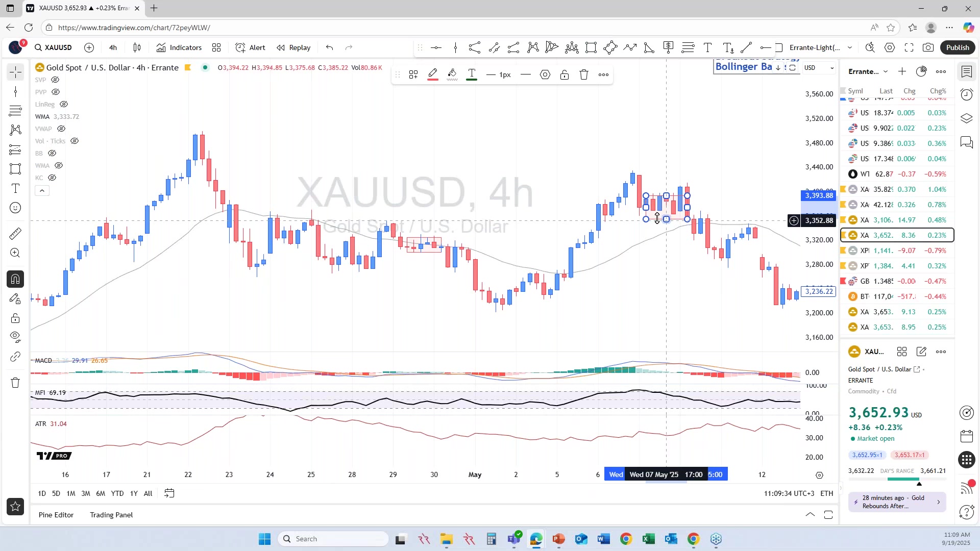Open the alerts panel clock icon
This screenshot has width=980, height=551.
pyautogui.click(x=967, y=95)
